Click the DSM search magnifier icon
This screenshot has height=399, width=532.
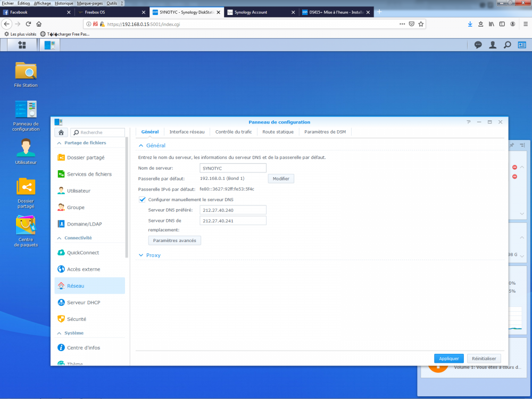pos(507,45)
